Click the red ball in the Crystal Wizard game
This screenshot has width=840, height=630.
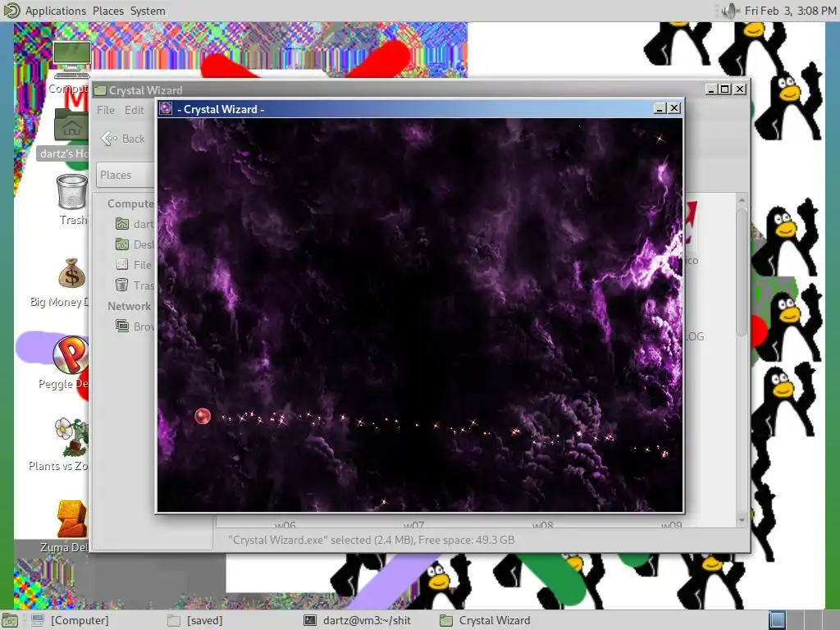click(x=203, y=416)
